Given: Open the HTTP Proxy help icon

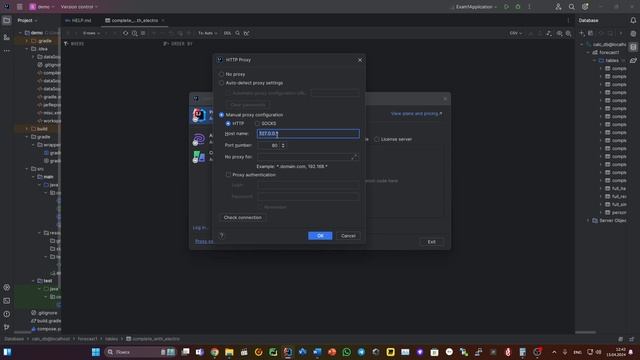Looking at the screenshot, I should (222, 236).
